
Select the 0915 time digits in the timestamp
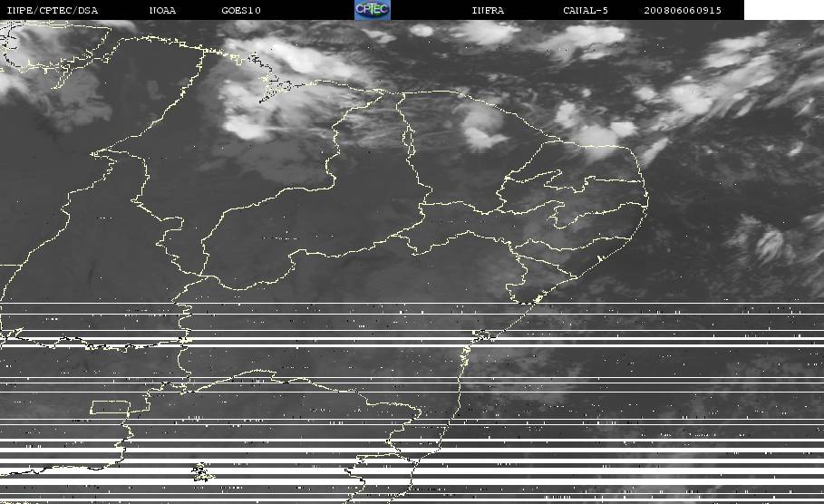coord(709,10)
